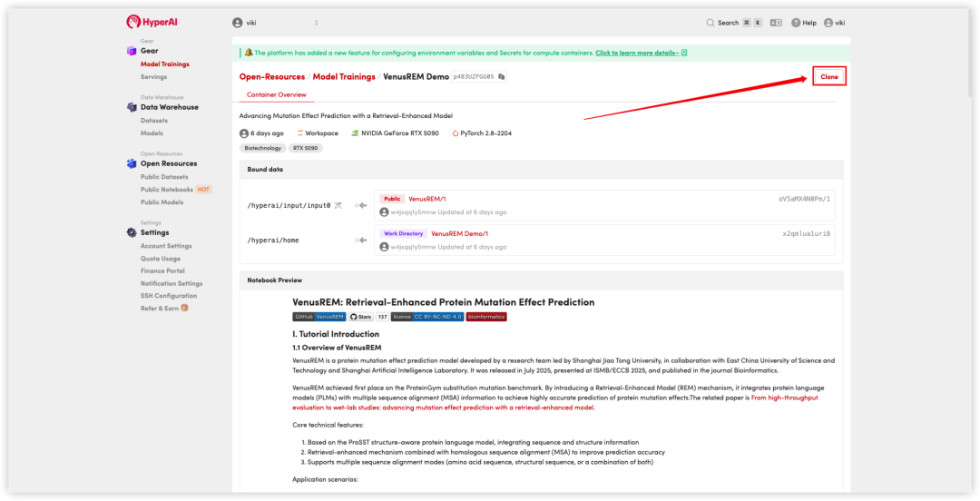Open Public Datasets in sidebar
The image size is (980, 501).
point(164,177)
